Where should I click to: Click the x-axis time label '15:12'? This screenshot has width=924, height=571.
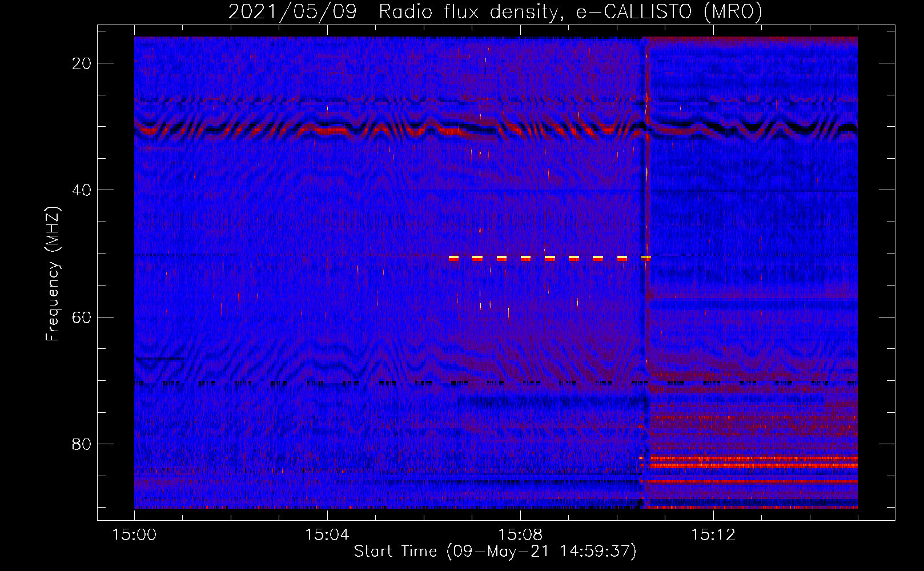tap(713, 534)
